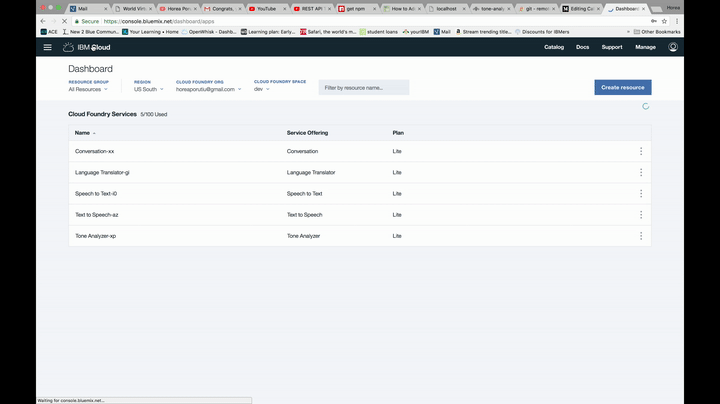Go back with browser back arrow
Screen dimensions: 720x404
pos(43,21)
